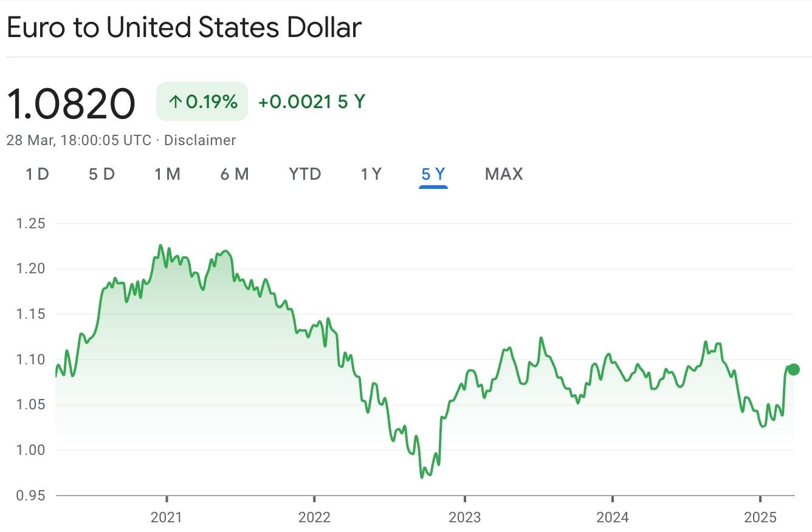Click the active 5 Y tab
The width and height of the screenshot is (812, 532).
pyautogui.click(x=433, y=174)
